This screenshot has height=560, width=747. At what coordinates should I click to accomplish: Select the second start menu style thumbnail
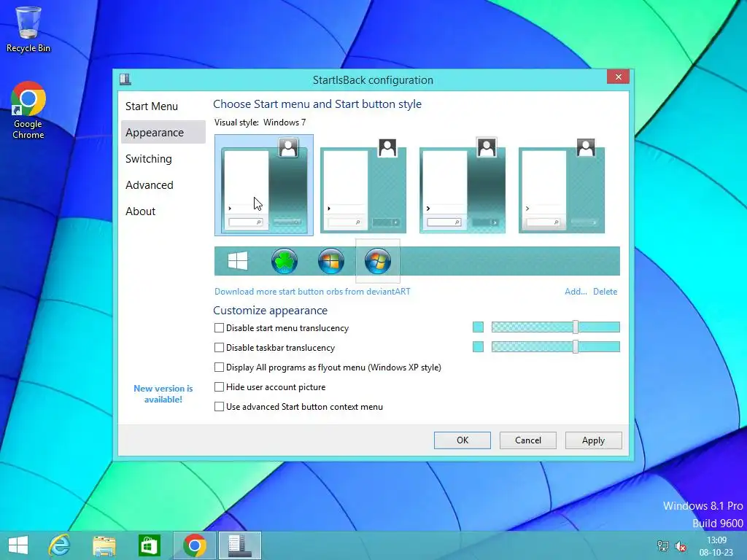[x=363, y=185]
